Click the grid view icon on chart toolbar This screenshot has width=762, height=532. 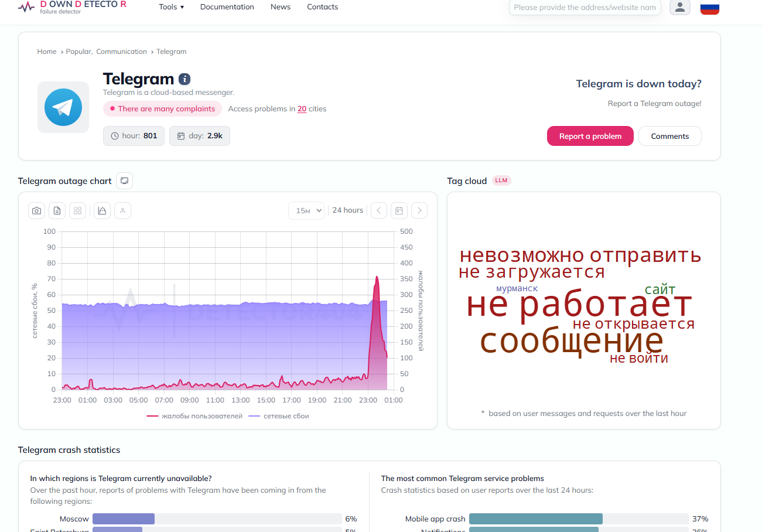click(77, 211)
